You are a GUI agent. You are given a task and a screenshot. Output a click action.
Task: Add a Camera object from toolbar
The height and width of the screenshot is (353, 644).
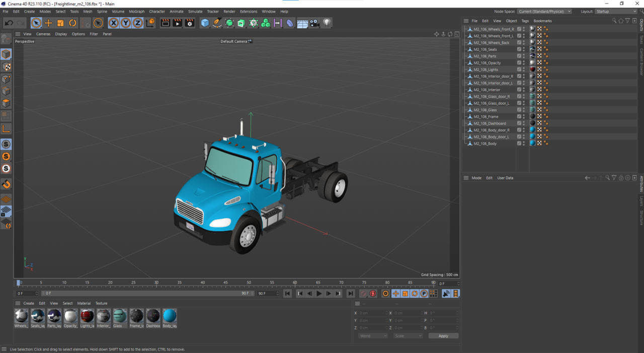click(x=314, y=23)
